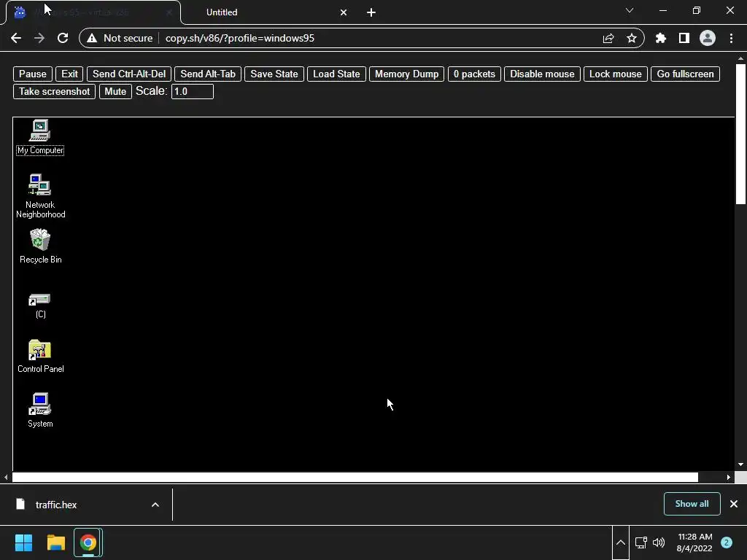The height and width of the screenshot is (560, 747).
Task: Lock mouse to the emulator
Action: (616, 74)
